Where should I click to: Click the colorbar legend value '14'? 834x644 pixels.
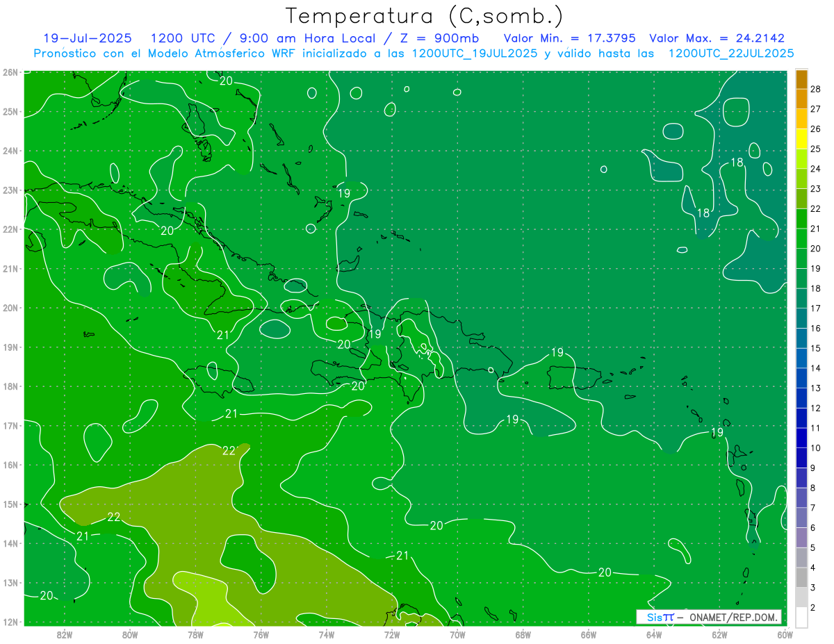816,368
